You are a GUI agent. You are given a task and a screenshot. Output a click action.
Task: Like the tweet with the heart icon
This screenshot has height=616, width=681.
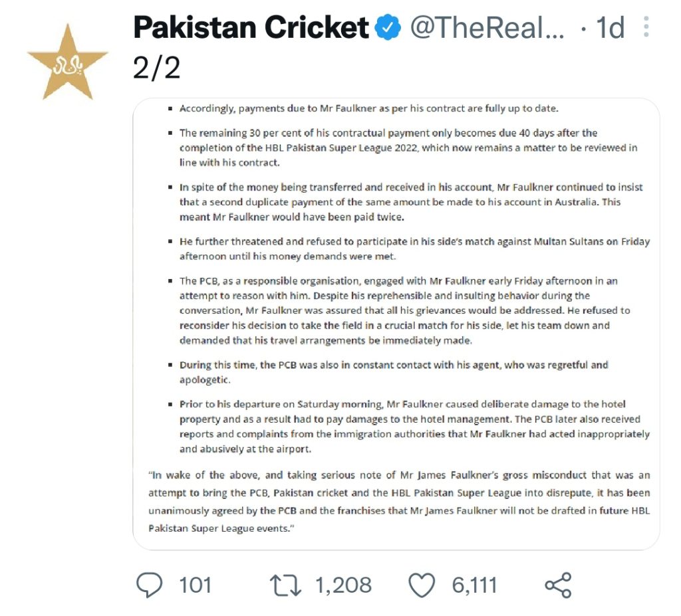[422, 585]
